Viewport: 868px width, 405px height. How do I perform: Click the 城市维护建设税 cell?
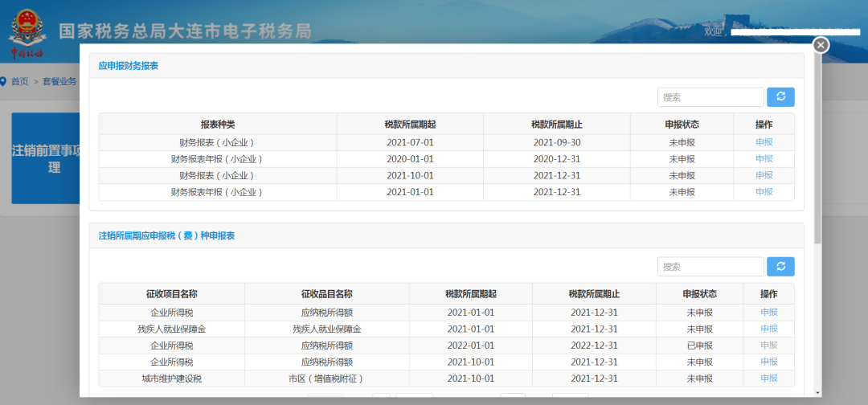pos(172,379)
